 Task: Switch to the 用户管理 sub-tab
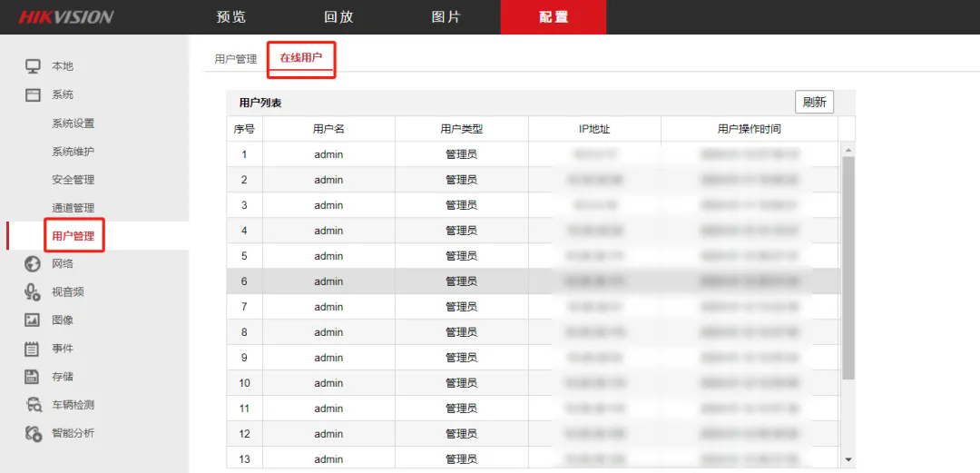(236, 59)
